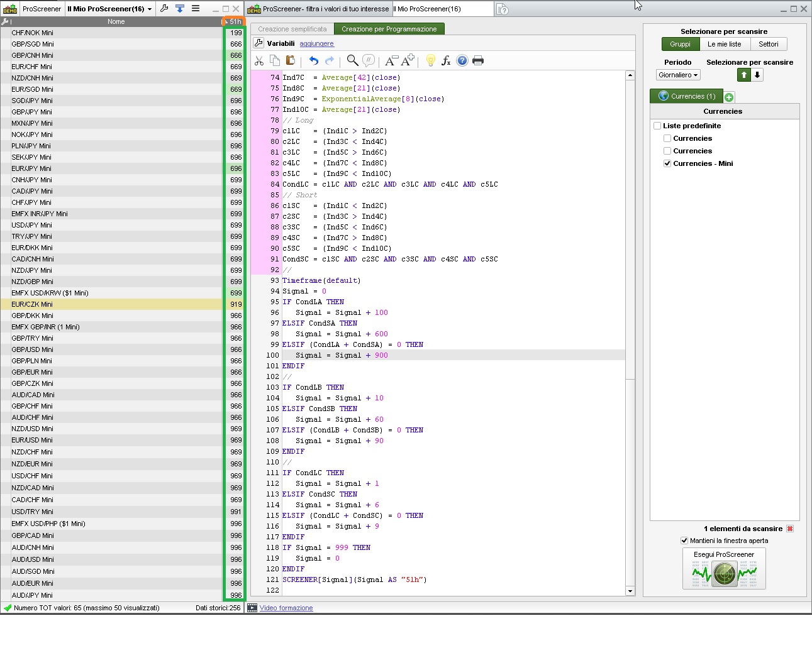Image resolution: width=812 pixels, height=648 pixels.
Task: Check the Liste predefinite checkbox
Action: (x=657, y=126)
